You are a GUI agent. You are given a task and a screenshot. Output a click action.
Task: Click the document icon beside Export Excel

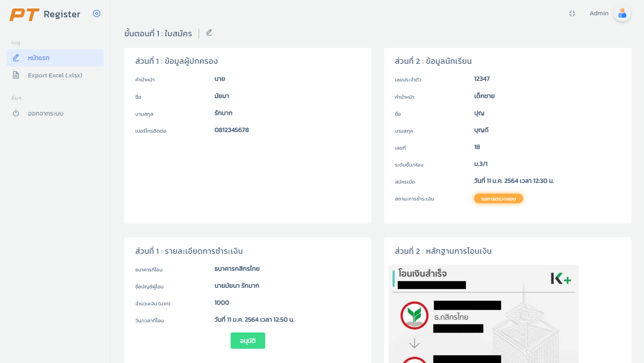pyautogui.click(x=16, y=75)
